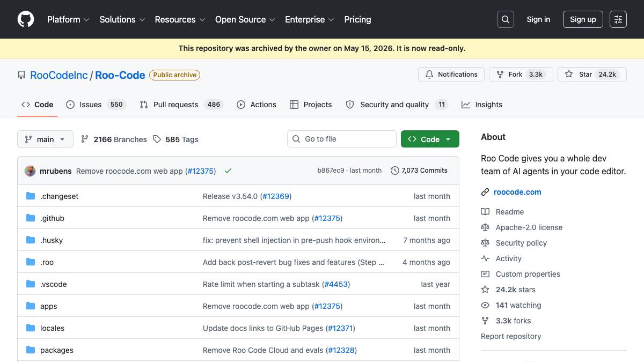
Task: Switch to the Actions tab
Action: (x=257, y=105)
